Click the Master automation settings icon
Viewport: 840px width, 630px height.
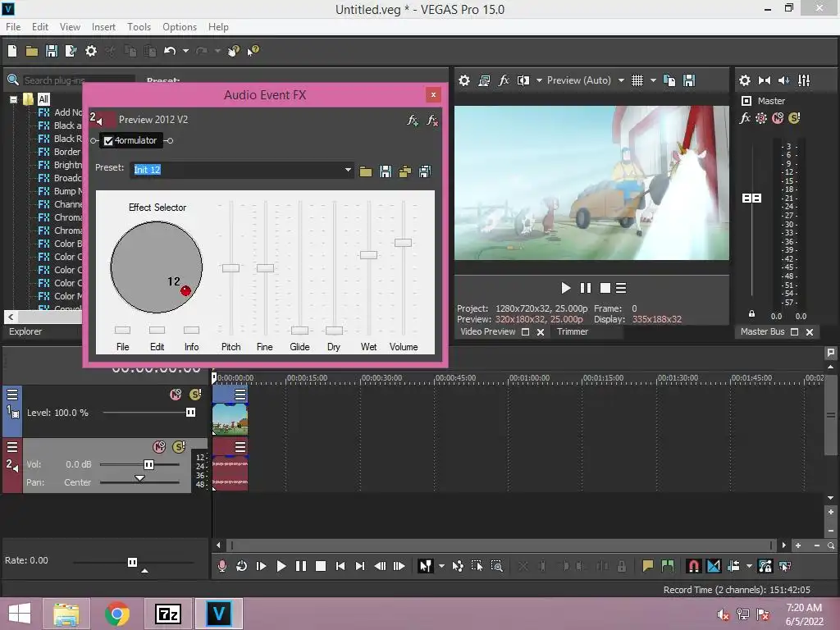click(760, 118)
